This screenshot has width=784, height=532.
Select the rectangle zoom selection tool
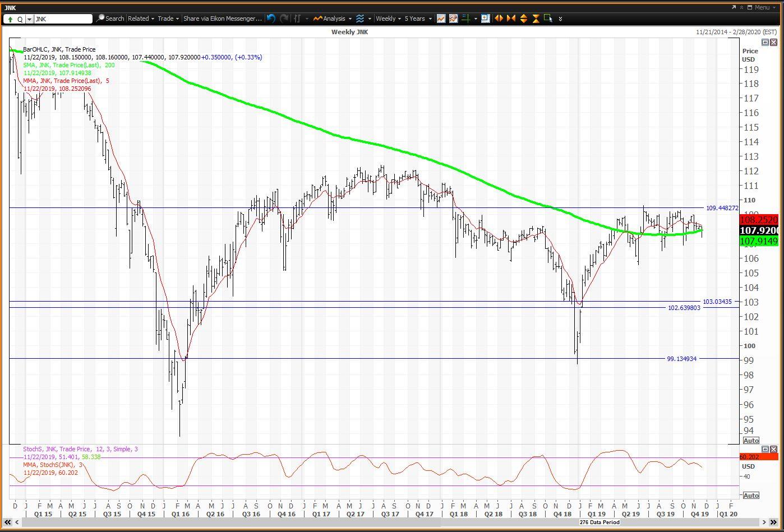[x=548, y=18]
